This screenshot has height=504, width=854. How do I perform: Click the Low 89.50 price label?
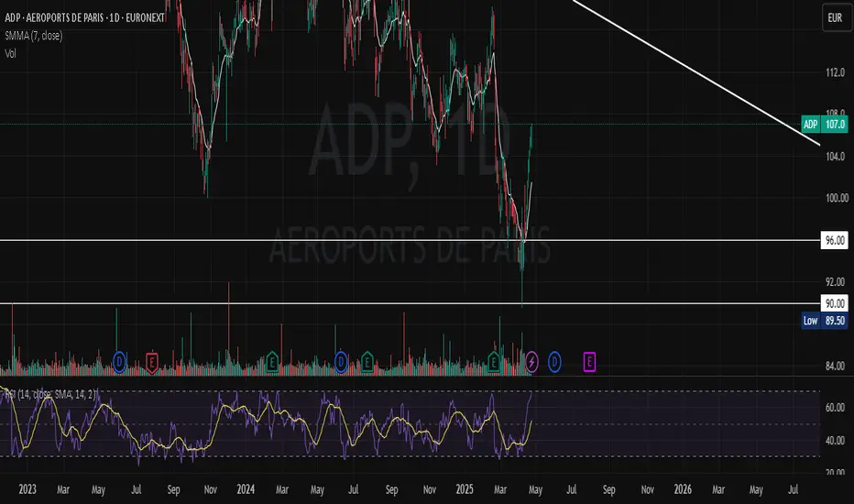[x=825, y=321]
